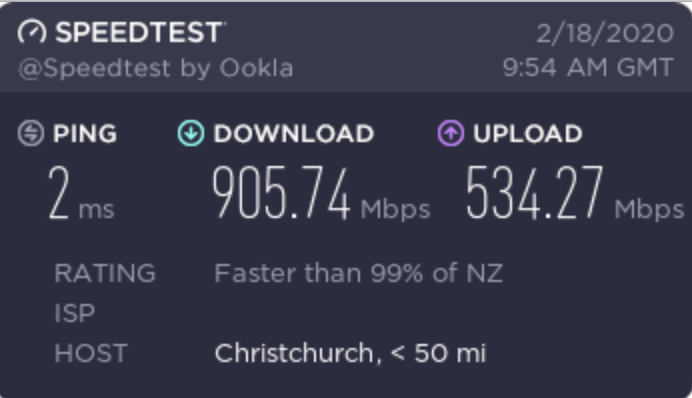
Task: Click the PING label
Action: click(x=85, y=134)
